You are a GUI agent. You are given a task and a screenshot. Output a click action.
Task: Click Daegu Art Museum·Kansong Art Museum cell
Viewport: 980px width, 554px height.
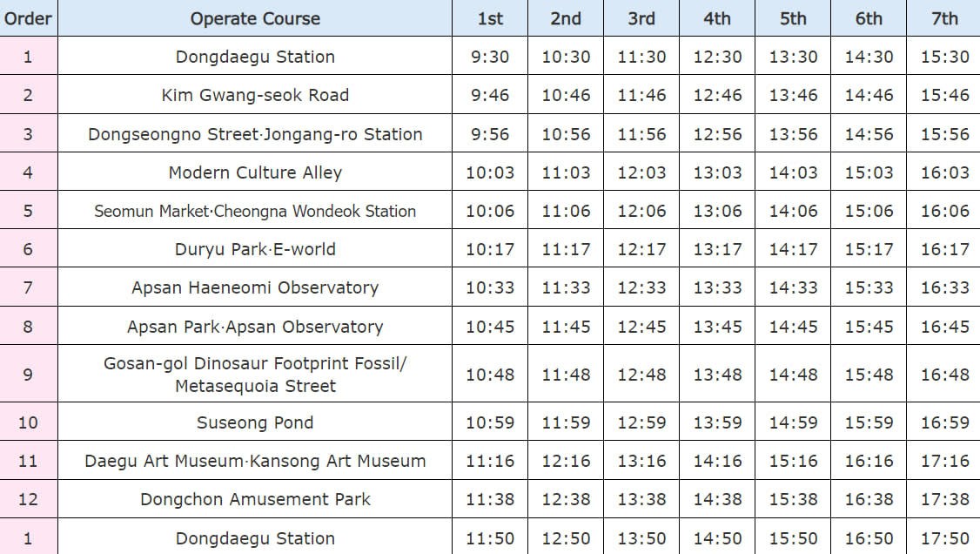point(255,461)
